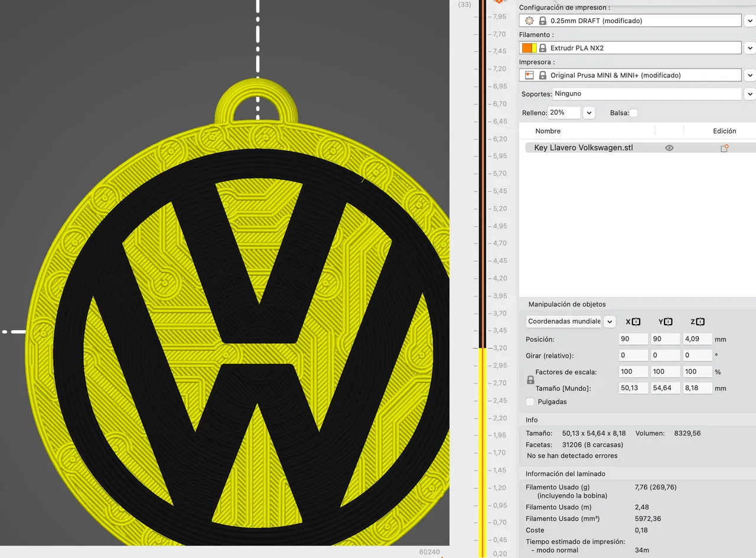This screenshot has width=756, height=558.
Task: Enable the Balsa checkbox
Action: [634, 113]
